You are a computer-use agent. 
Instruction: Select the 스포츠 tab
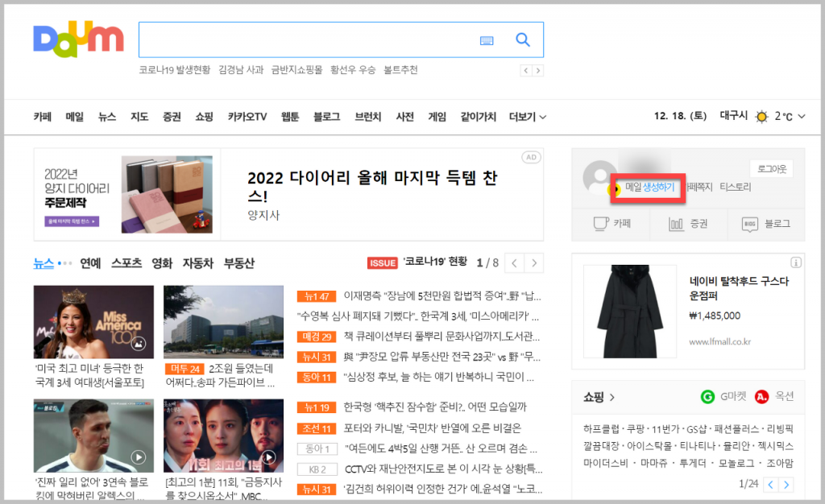pyautogui.click(x=126, y=262)
